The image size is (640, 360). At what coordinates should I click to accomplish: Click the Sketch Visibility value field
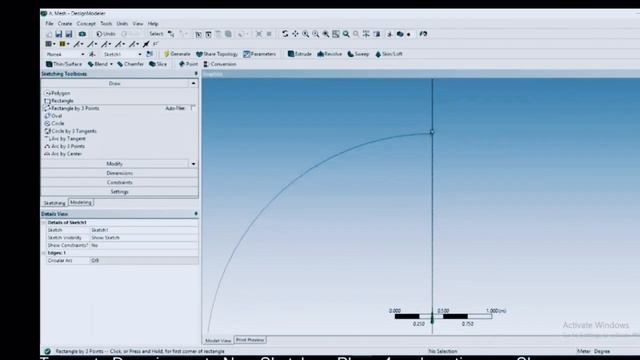tap(144, 238)
